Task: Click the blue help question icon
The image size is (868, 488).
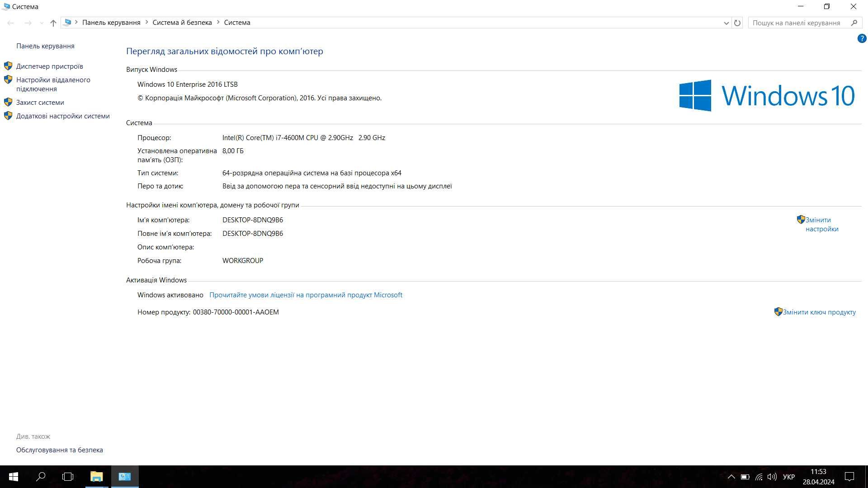Action: click(862, 39)
